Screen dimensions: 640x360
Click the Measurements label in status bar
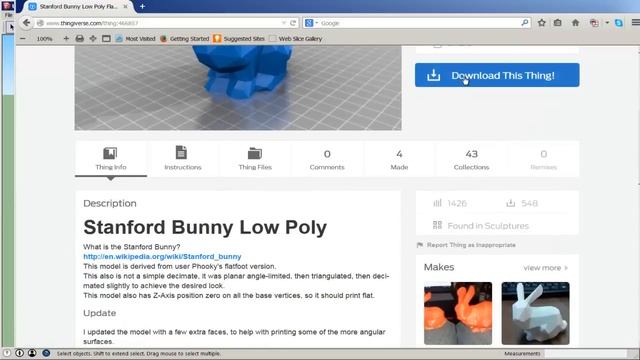click(522, 353)
